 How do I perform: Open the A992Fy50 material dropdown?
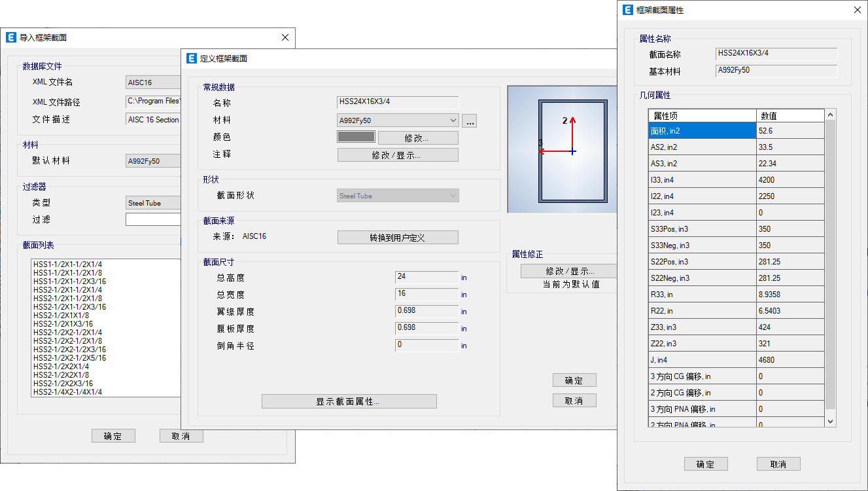tap(398, 120)
